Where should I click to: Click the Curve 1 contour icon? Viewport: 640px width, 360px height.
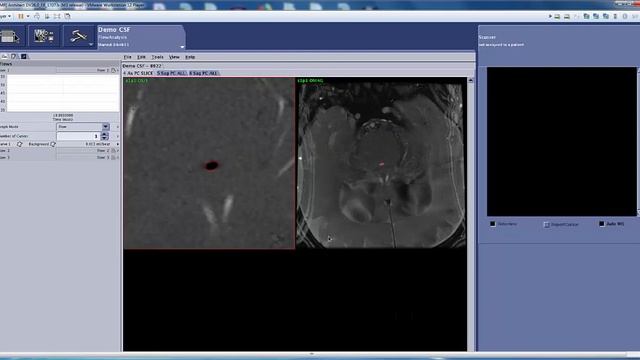tap(20, 144)
